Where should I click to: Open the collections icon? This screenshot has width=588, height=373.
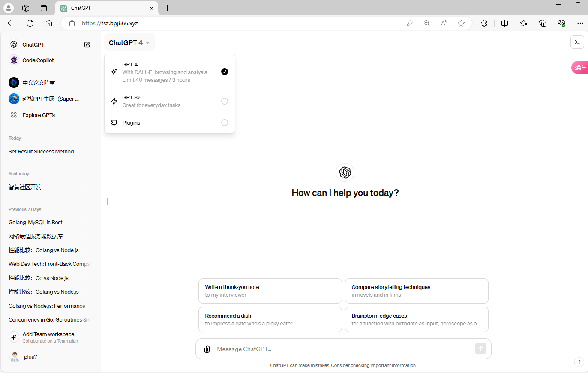coord(543,23)
